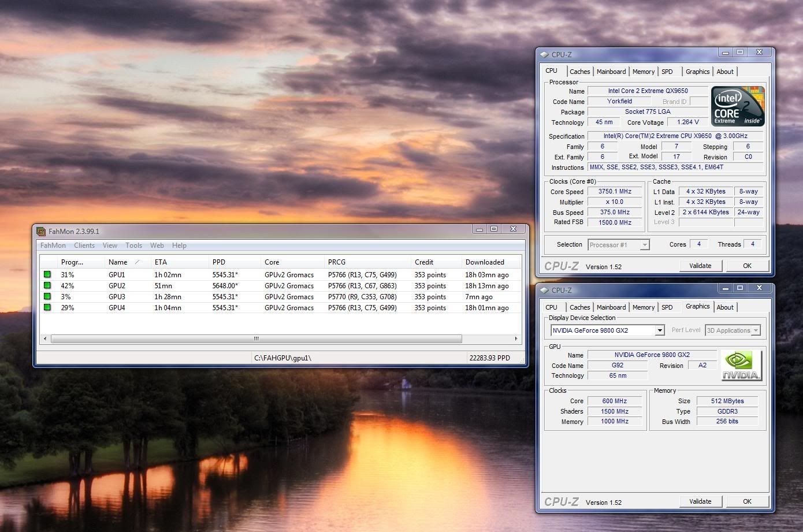Open the FahMon menu
The width and height of the screenshot is (803, 532).
(x=53, y=245)
